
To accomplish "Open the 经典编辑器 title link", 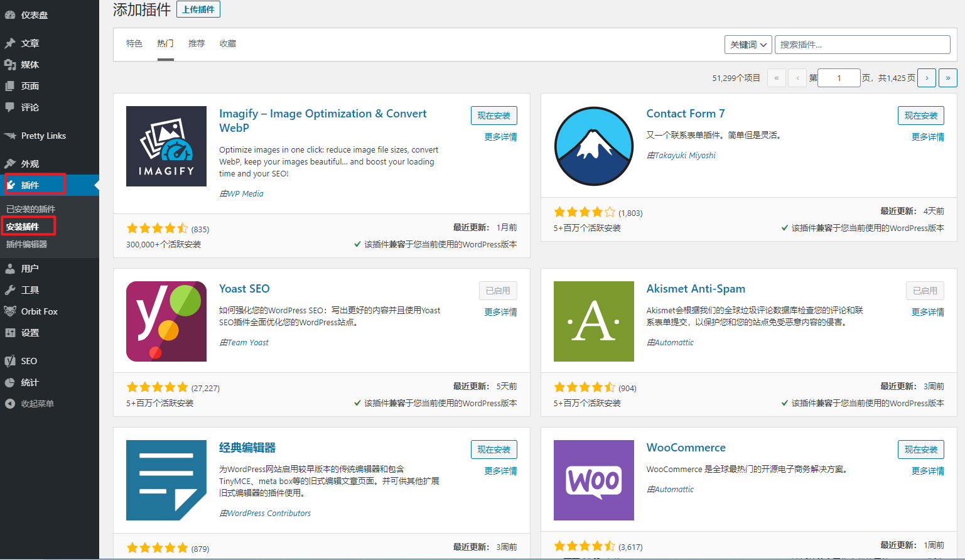I will pyautogui.click(x=247, y=448).
